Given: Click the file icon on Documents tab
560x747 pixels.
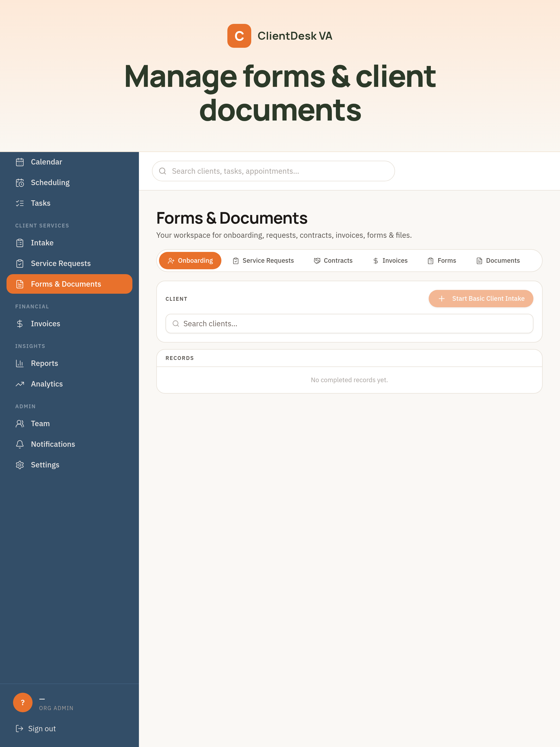Looking at the screenshot, I should click(x=479, y=261).
